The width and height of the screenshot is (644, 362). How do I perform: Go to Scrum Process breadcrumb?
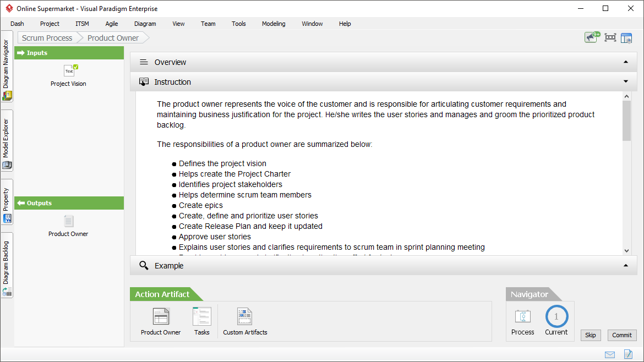point(47,38)
